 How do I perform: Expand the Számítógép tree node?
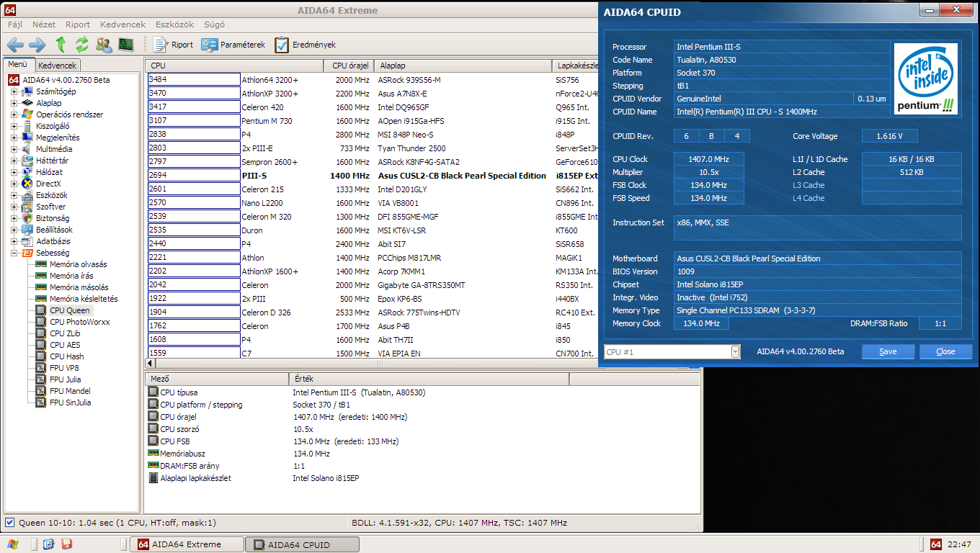(x=14, y=91)
